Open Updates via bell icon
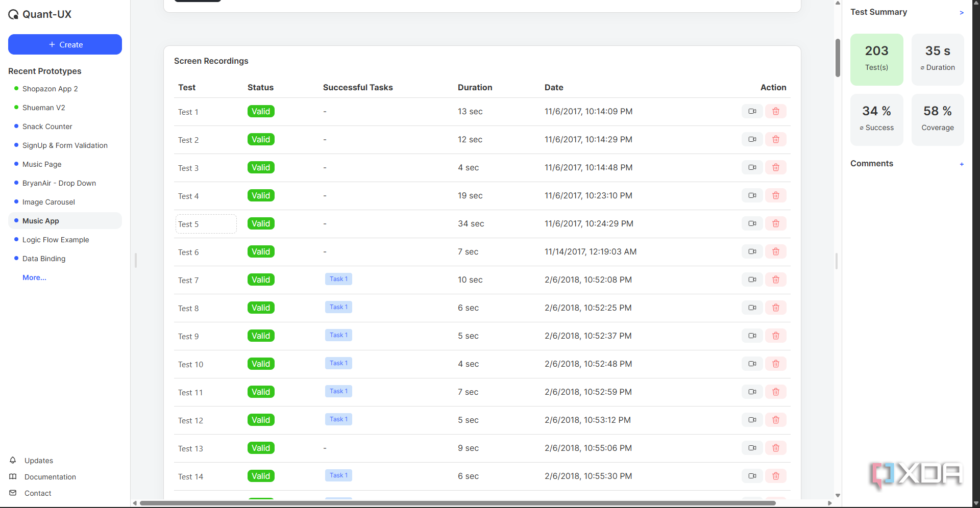This screenshot has width=980, height=508. 13,460
